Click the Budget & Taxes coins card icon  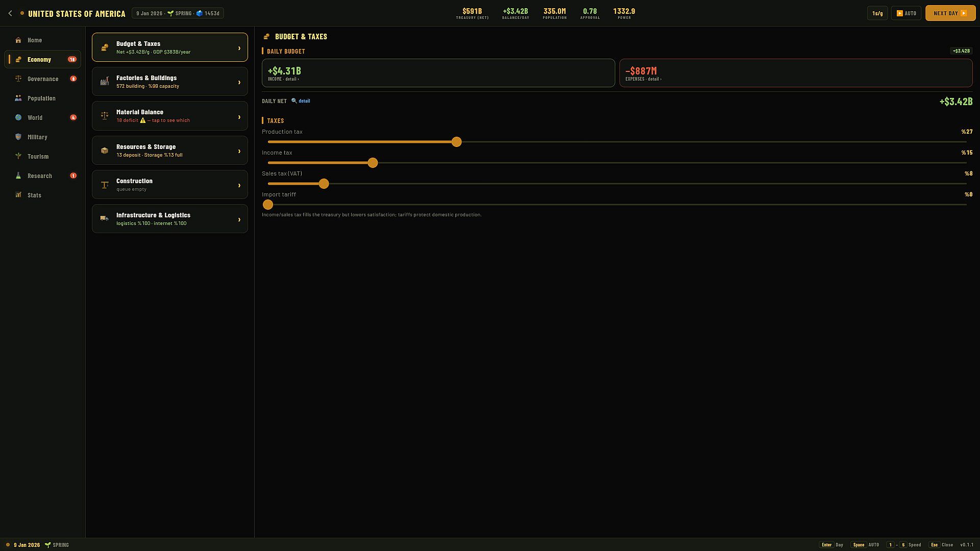click(x=105, y=48)
